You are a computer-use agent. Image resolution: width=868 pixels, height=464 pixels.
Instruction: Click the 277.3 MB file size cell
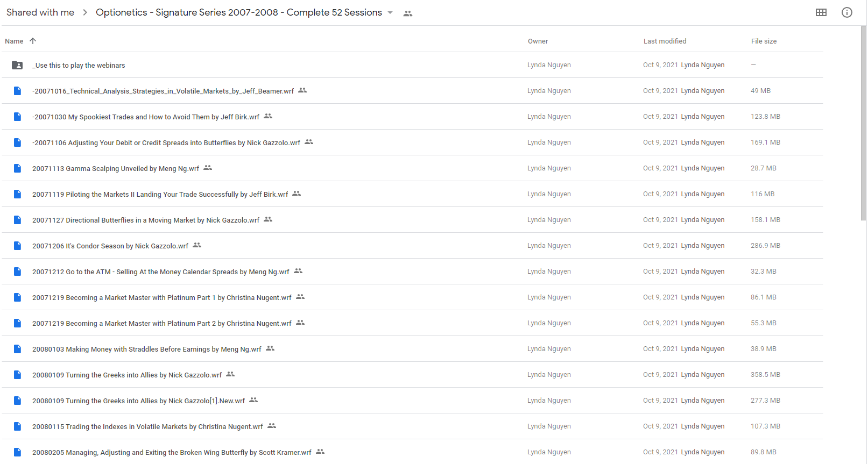click(x=765, y=401)
